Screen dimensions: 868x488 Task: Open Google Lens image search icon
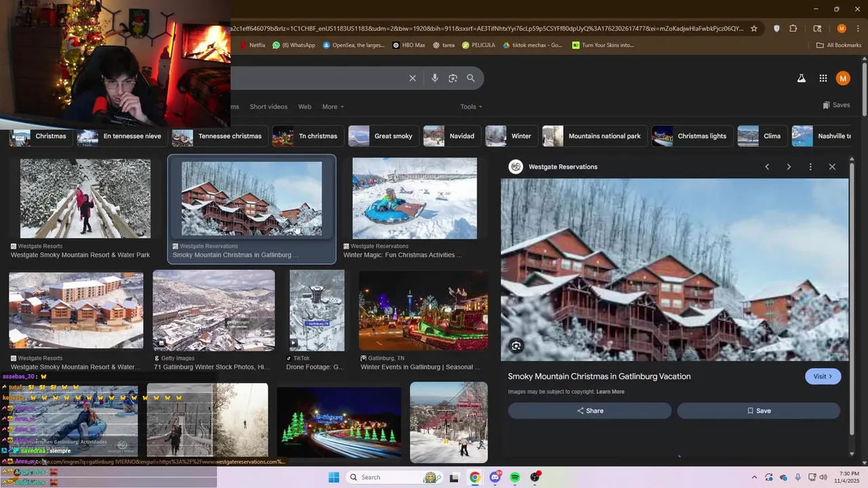(453, 78)
